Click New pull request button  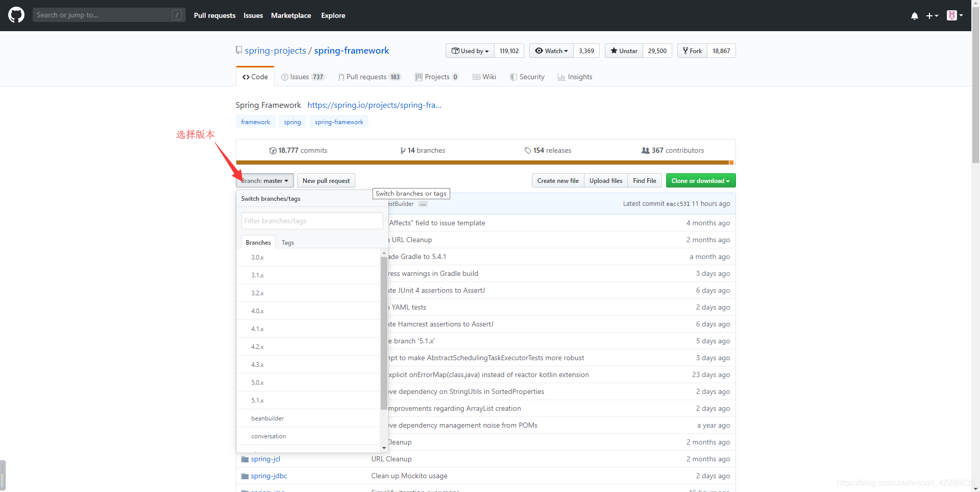click(x=326, y=180)
